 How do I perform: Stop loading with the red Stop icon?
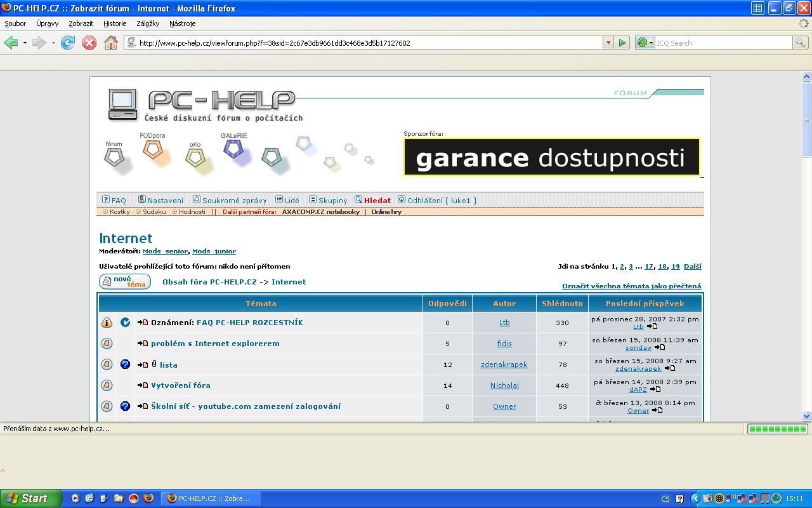(x=89, y=43)
